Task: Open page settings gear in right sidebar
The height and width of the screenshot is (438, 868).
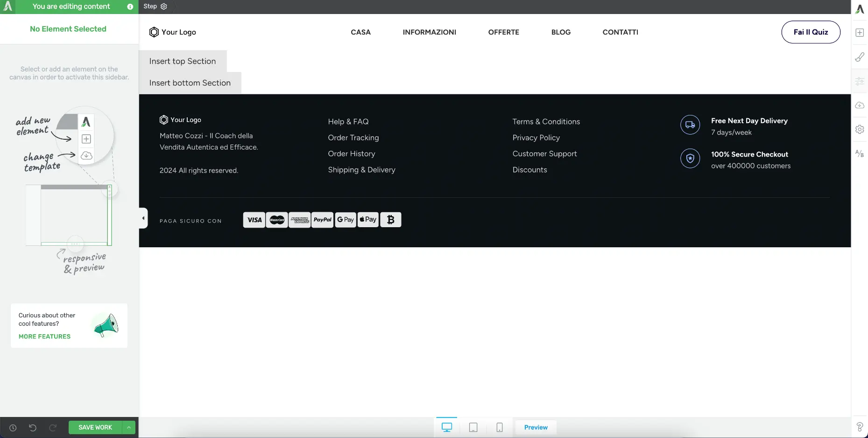Action: pos(860,129)
